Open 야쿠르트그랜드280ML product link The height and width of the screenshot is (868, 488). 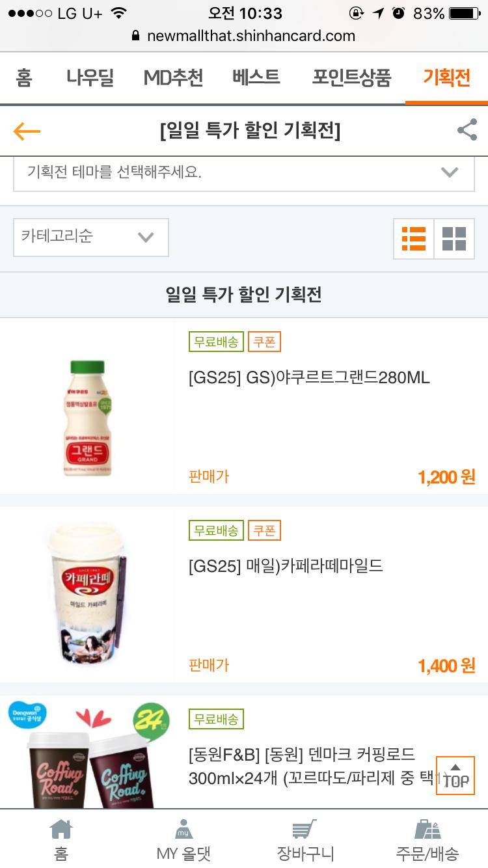point(309,378)
